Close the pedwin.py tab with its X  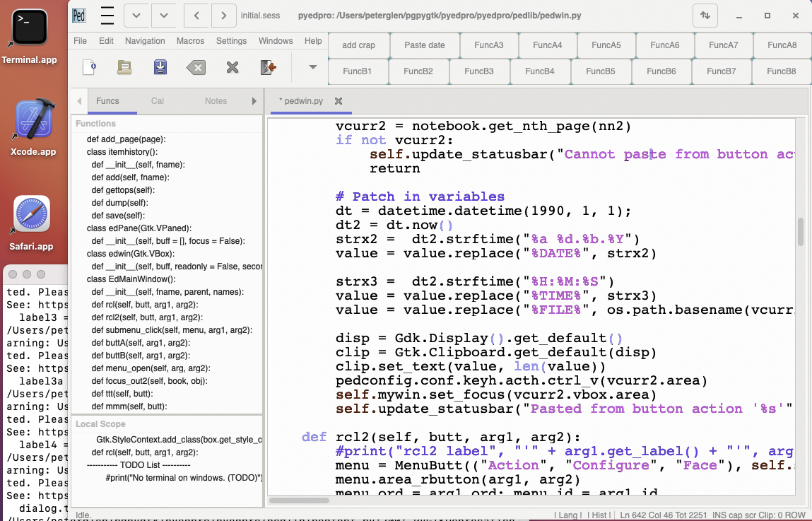point(339,101)
